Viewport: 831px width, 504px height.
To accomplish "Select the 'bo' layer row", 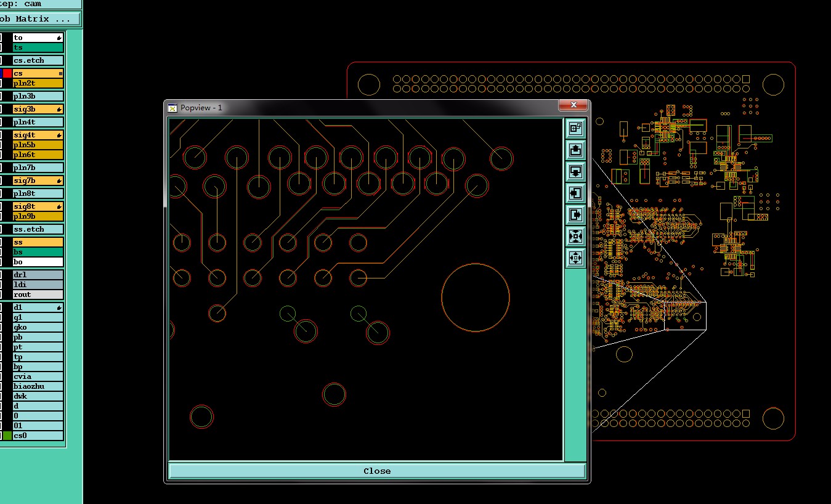I will click(38, 262).
